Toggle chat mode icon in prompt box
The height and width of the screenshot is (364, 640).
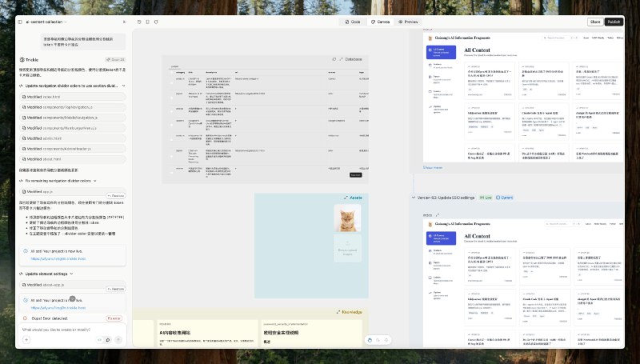(x=108, y=339)
